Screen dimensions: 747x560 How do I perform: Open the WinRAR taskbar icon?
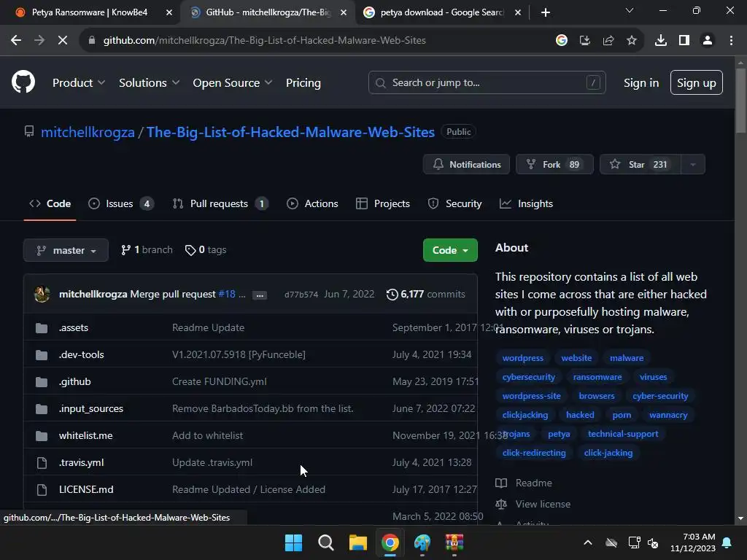[x=454, y=542]
